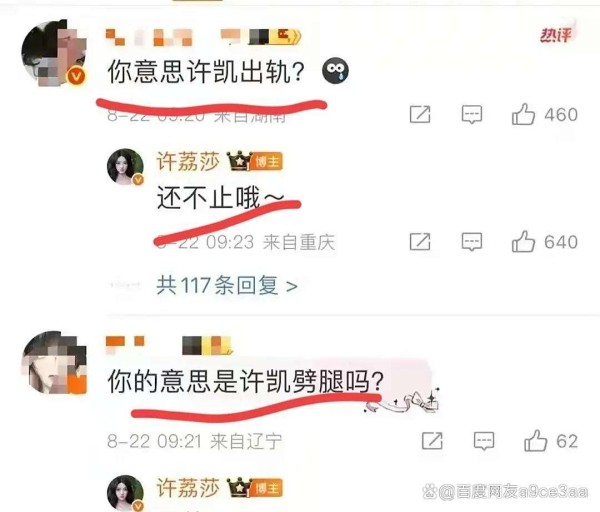Share the 你意思许凯出轨 comment
This screenshot has height=512, width=600.
click(420, 114)
